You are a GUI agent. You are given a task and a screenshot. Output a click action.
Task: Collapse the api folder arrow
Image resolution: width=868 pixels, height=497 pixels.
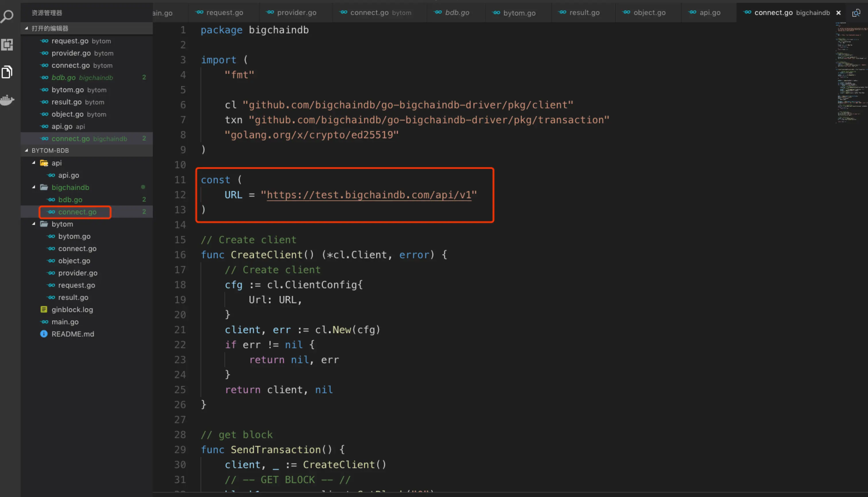point(34,163)
